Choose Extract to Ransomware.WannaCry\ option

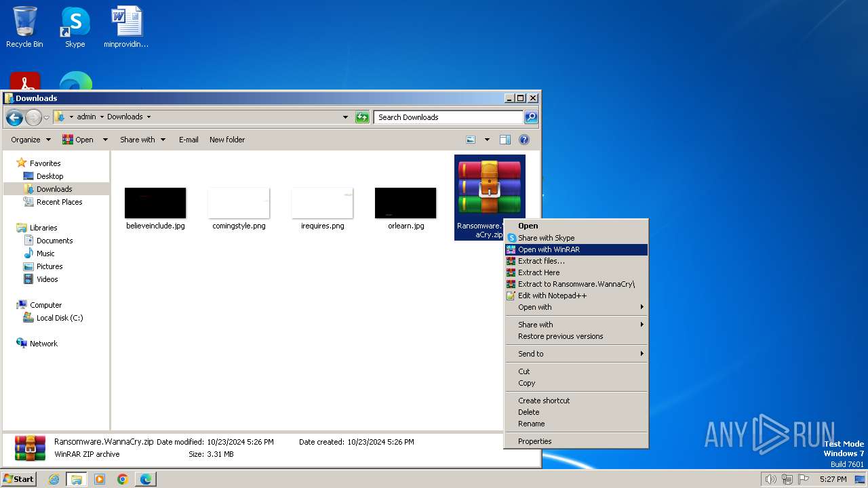click(576, 284)
